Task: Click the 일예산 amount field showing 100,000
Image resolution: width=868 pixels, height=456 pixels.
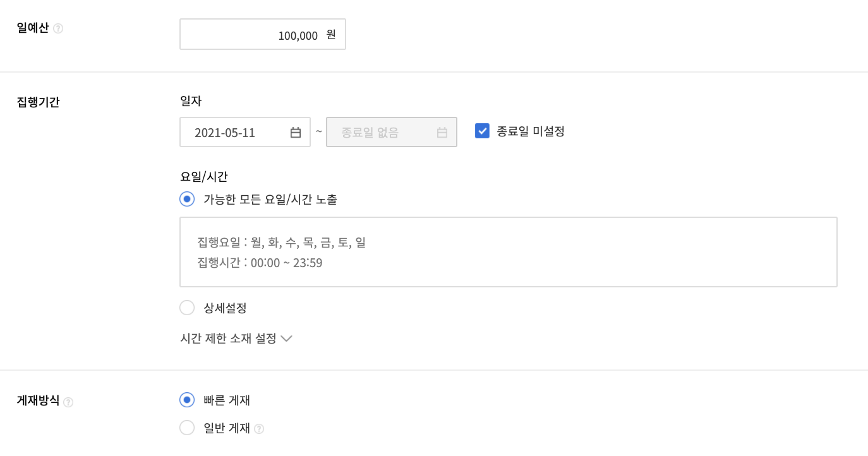Action: (x=263, y=34)
